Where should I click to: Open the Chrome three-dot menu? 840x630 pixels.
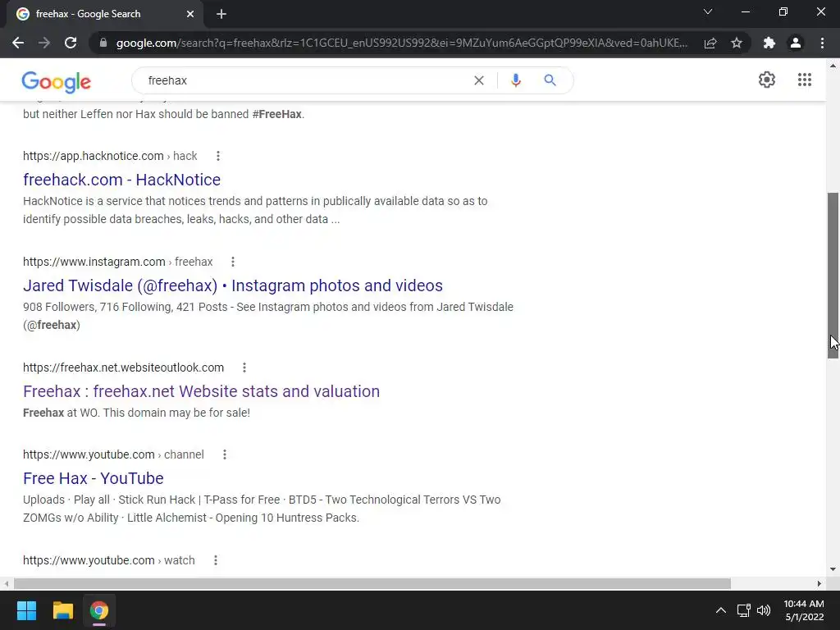pyautogui.click(x=822, y=43)
